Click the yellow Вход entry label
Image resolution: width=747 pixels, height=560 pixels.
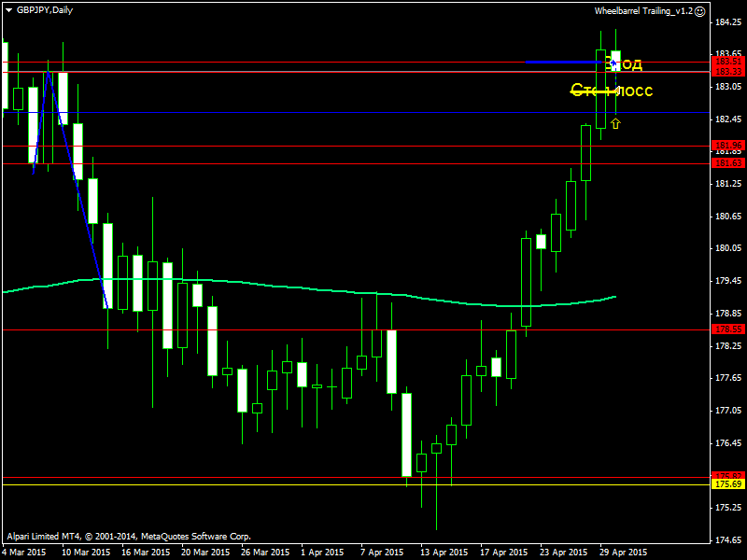coord(624,63)
